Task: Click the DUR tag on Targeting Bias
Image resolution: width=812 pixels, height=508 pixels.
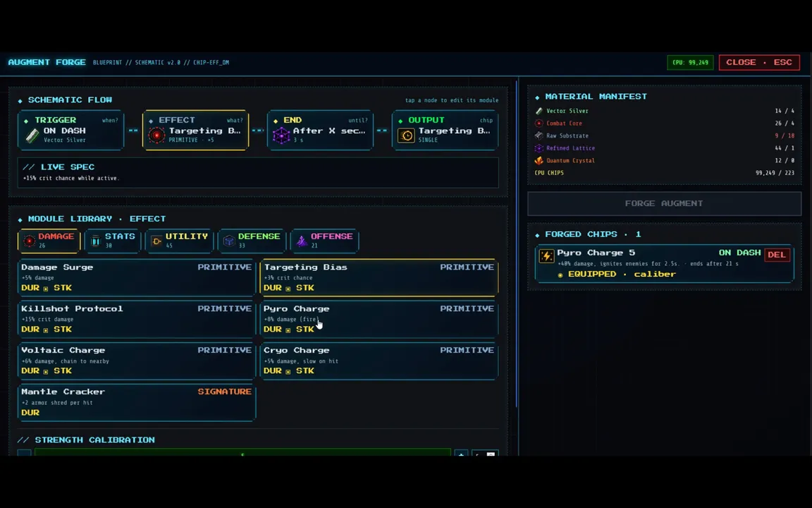Action: click(x=272, y=288)
